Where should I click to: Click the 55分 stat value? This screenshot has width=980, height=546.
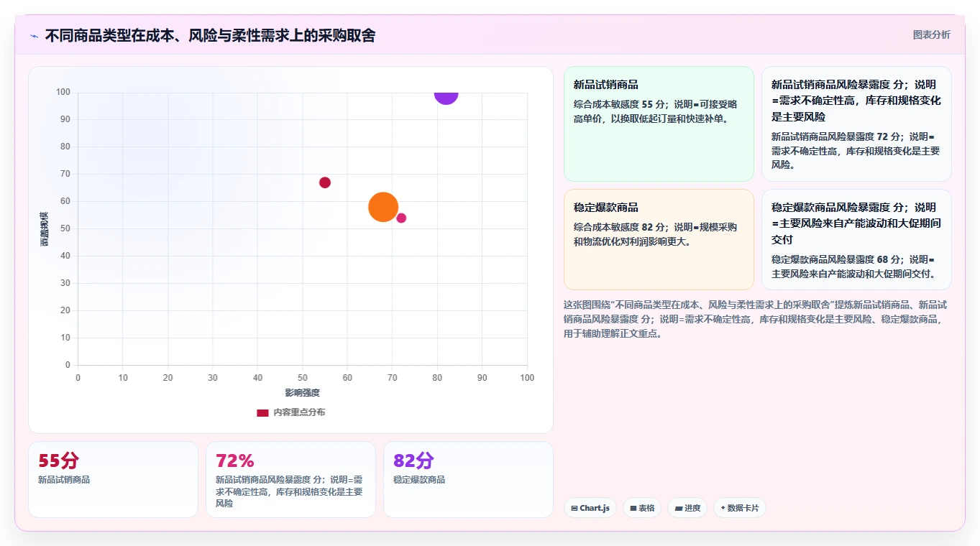pos(58,461)
